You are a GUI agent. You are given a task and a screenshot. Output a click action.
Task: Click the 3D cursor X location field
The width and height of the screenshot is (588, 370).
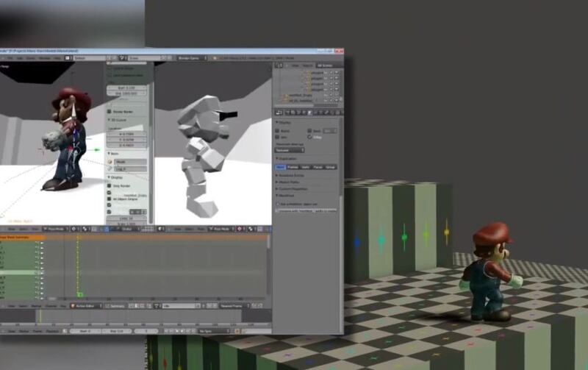tap(126, 134)
